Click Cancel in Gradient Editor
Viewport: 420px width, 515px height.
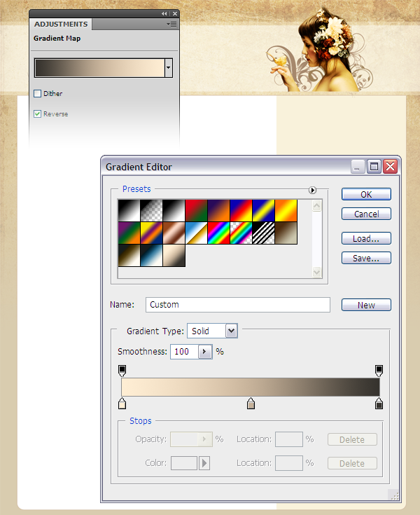[366, 214]
